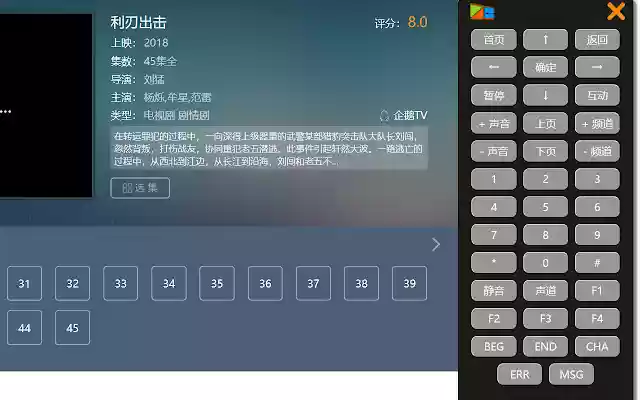Click number 3 on remote keypad
The width and height of the screenshot is (640, 400).
point(597,179)
